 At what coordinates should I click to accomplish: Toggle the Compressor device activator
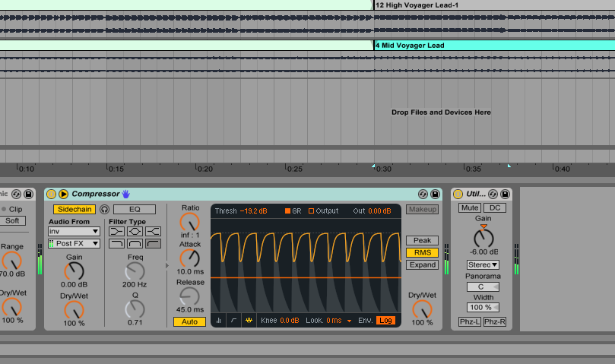point(51,195)
